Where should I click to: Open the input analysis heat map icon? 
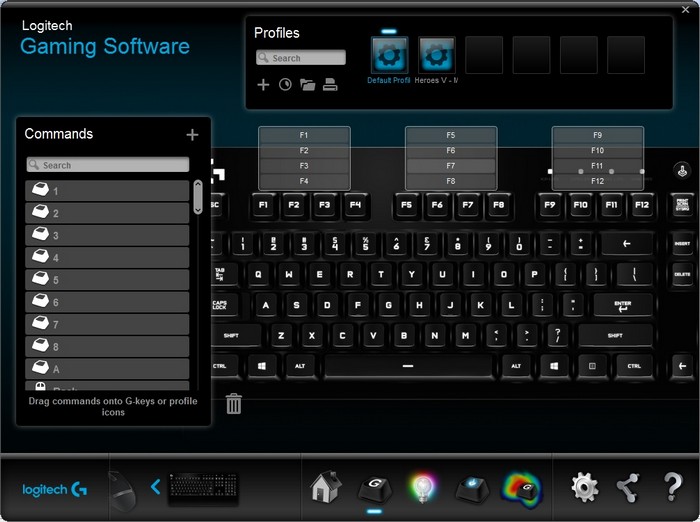point(520,487)
